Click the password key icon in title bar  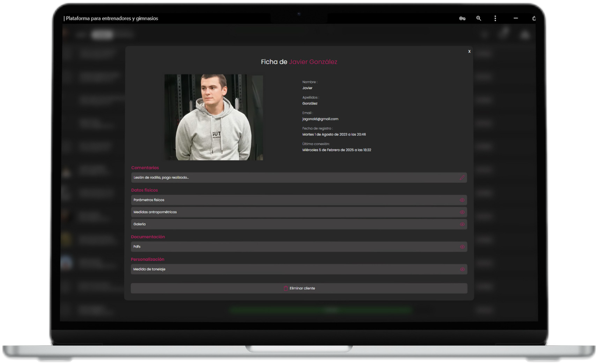(x=462, y=18)
